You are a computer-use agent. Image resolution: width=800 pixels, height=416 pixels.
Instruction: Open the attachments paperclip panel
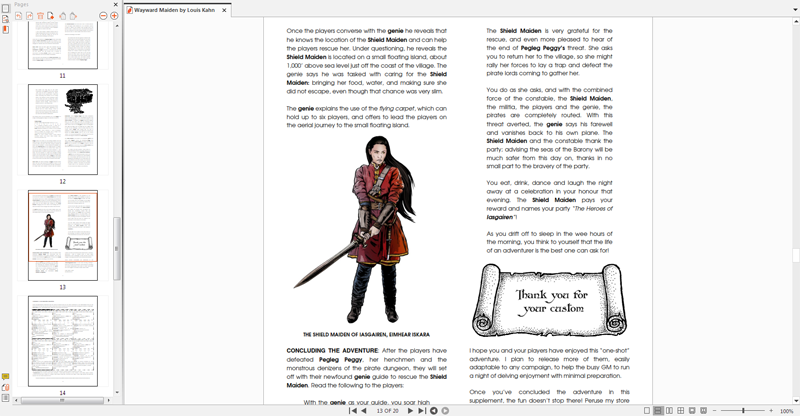(x=5, y=388)
